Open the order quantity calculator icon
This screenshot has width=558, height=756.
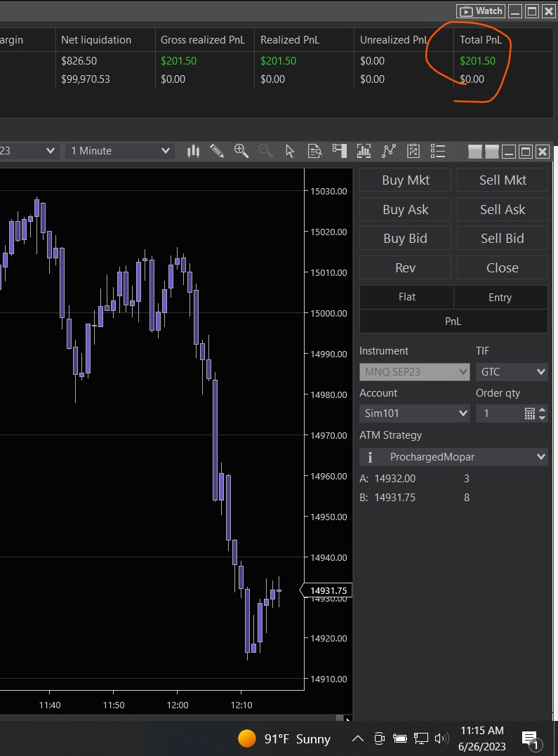click(x=530, y=413)
